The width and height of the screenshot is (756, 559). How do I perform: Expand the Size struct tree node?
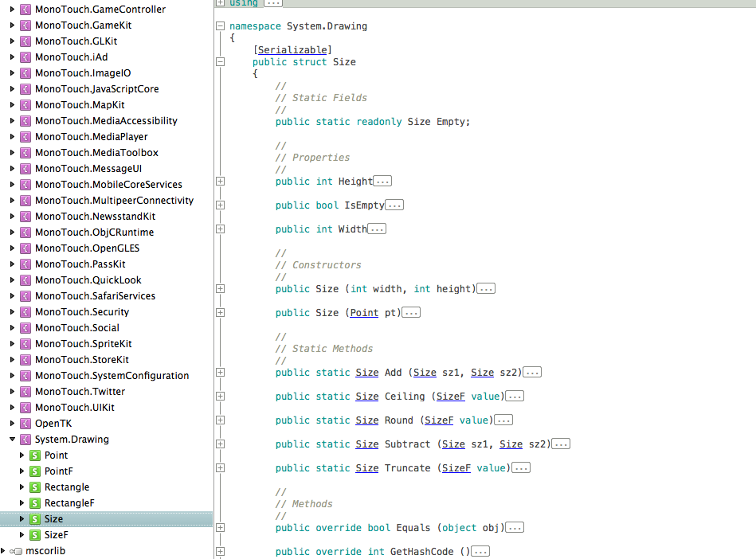[x=22, y=518]
